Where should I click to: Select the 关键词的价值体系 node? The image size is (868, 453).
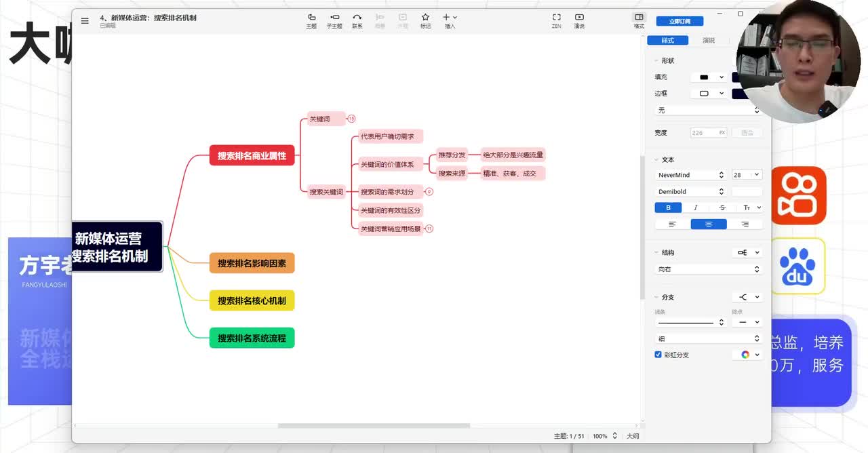pyautogui.click(x=391, y=164)
